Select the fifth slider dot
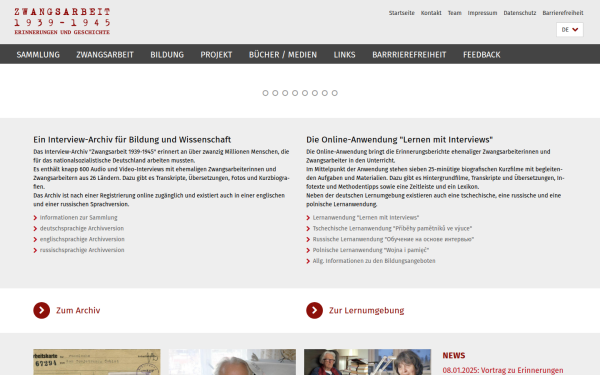Viewport: 600px width, 375px height. click(305, 93)
